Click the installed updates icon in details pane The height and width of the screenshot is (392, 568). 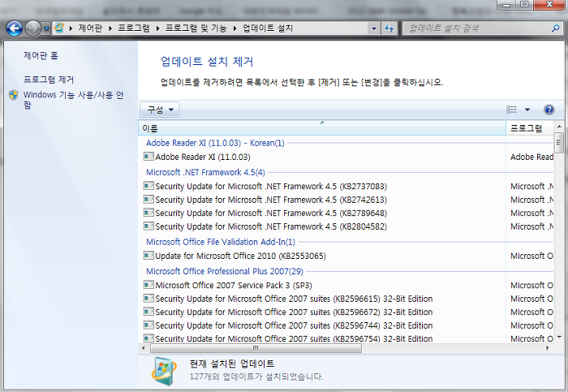[x=165, y=372]
